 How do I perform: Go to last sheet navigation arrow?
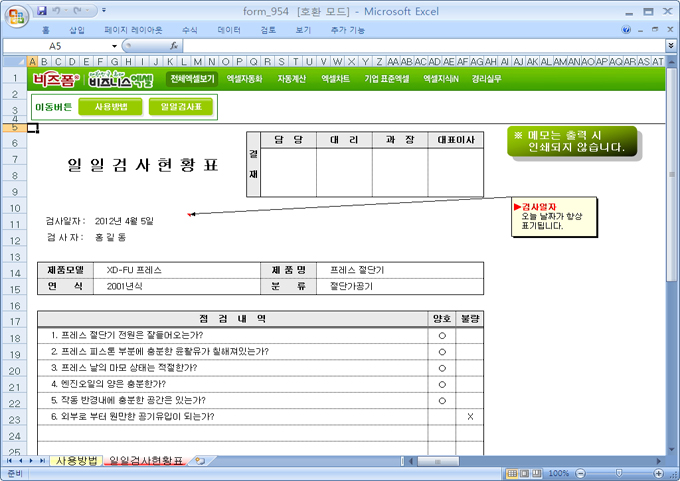42,461
